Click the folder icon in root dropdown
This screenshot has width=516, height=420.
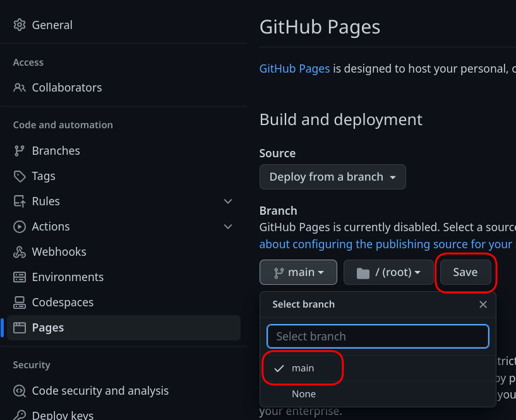tap(363, 273)
